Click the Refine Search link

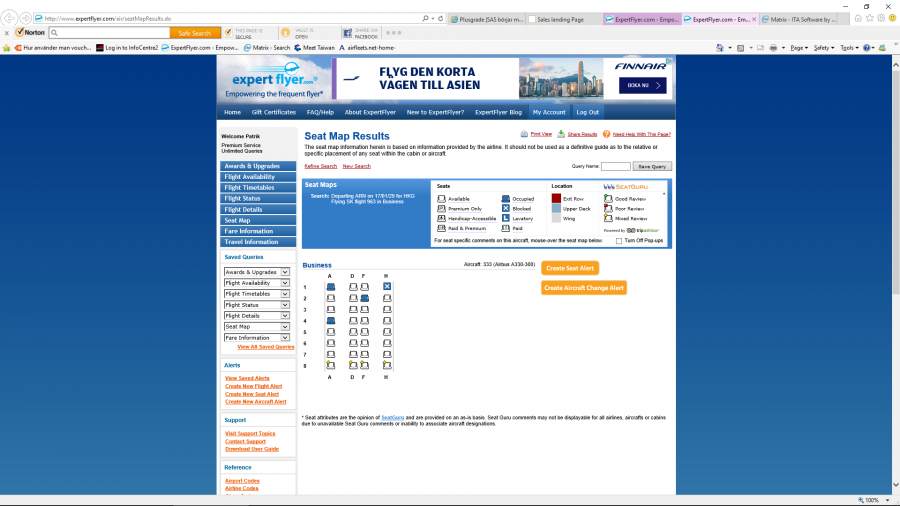coord(320,166)
